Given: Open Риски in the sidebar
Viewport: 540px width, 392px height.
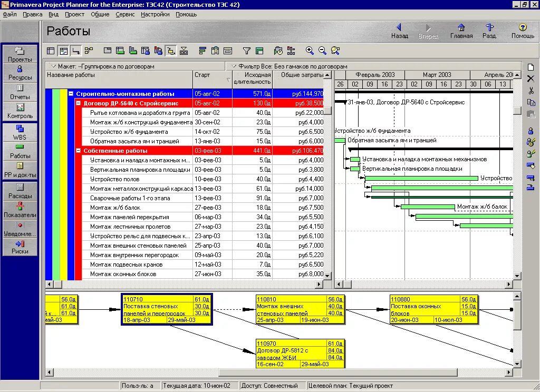Looking at the screenshot, I should pos(20,247).
